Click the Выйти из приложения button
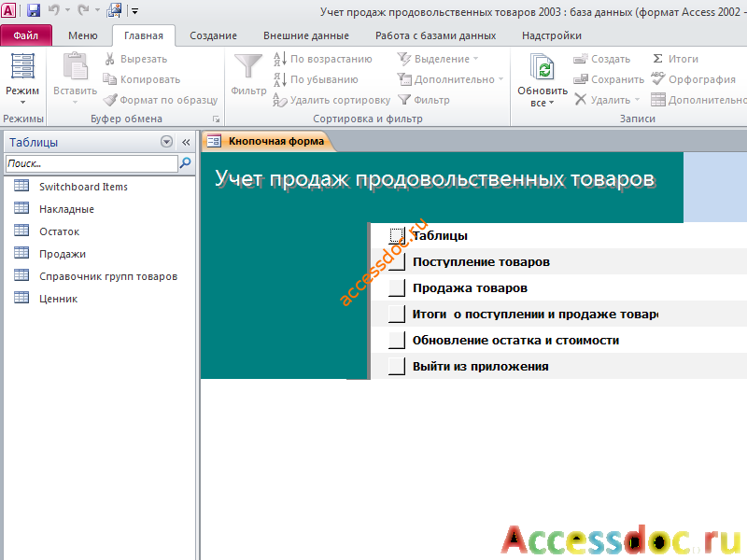The width and height of the screenshot is (747, 560). [x=397, y=366]
